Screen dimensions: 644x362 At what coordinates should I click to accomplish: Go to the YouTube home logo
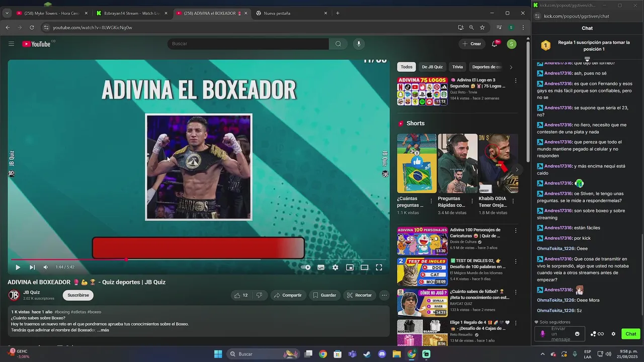pos(36,44)
